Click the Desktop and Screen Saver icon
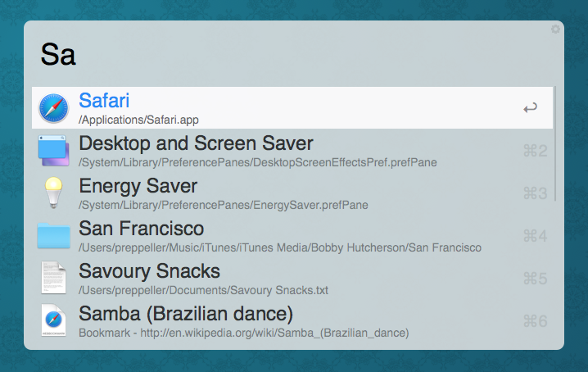This screenshot has height=372, width=588. pyautogui.click(x=53, y=151)
